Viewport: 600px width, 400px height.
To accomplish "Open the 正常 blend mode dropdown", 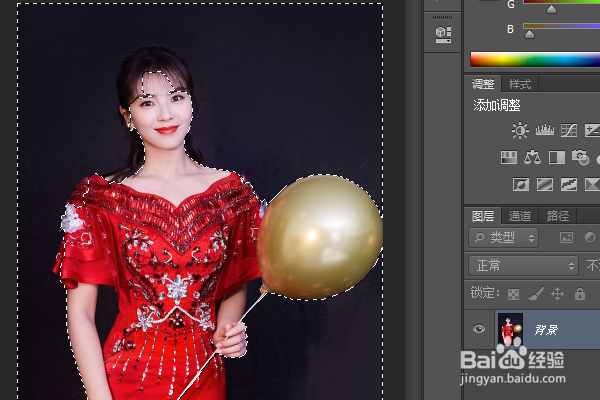I will coord(523,265).
